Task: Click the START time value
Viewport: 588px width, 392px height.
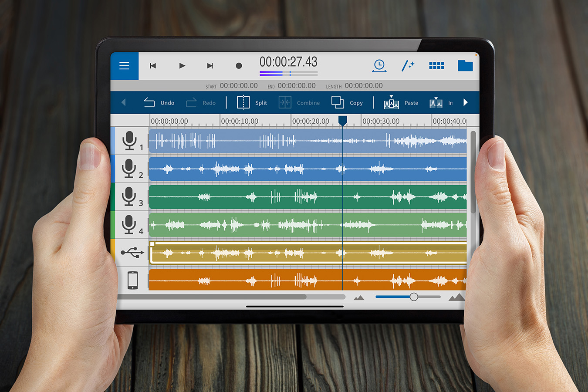Action: point(239,86)
